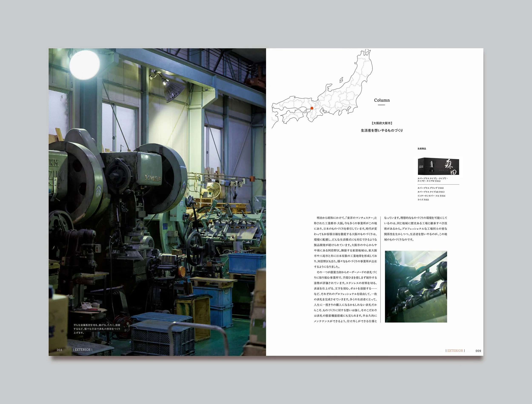
Task: Click the 【大阪府大阪市】 location label
Action: coord(382,123)
